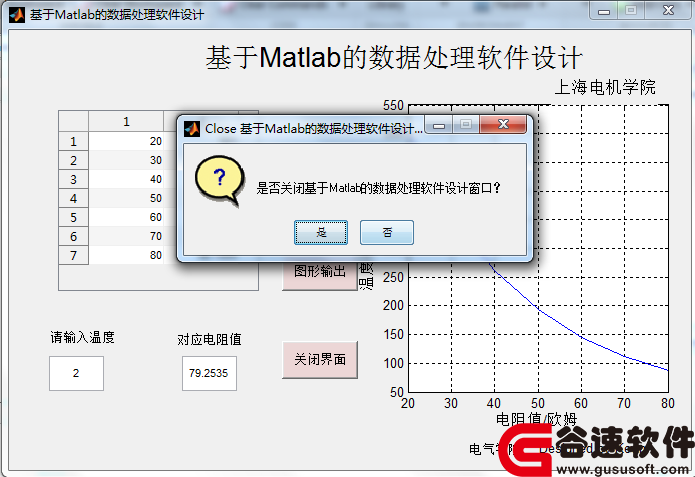Click the 对应电阻值 label
The image size is (695, 477).
pos(209,340)
